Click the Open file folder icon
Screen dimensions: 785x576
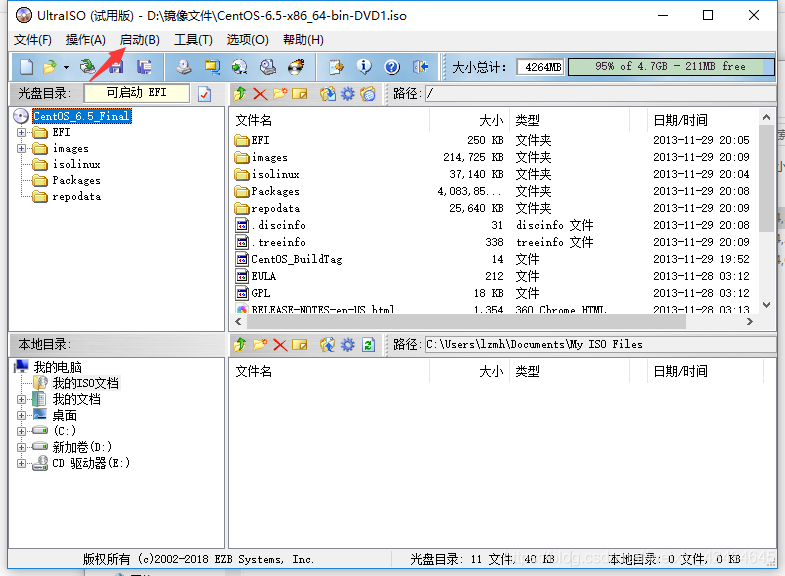(49, 67)
